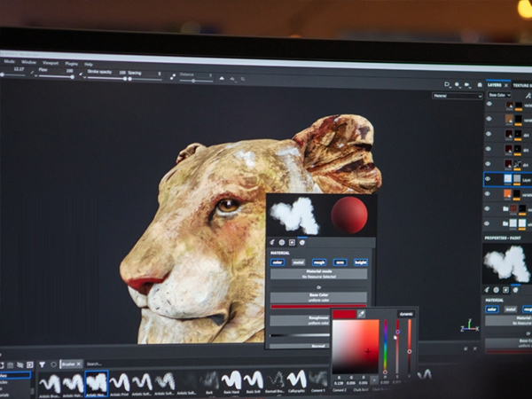
Task: Open the Mode menu
Action: tap(9, 62)
